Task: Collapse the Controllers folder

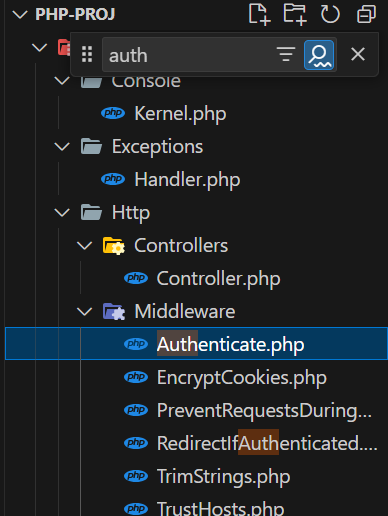Action: (x=85, y=246)
